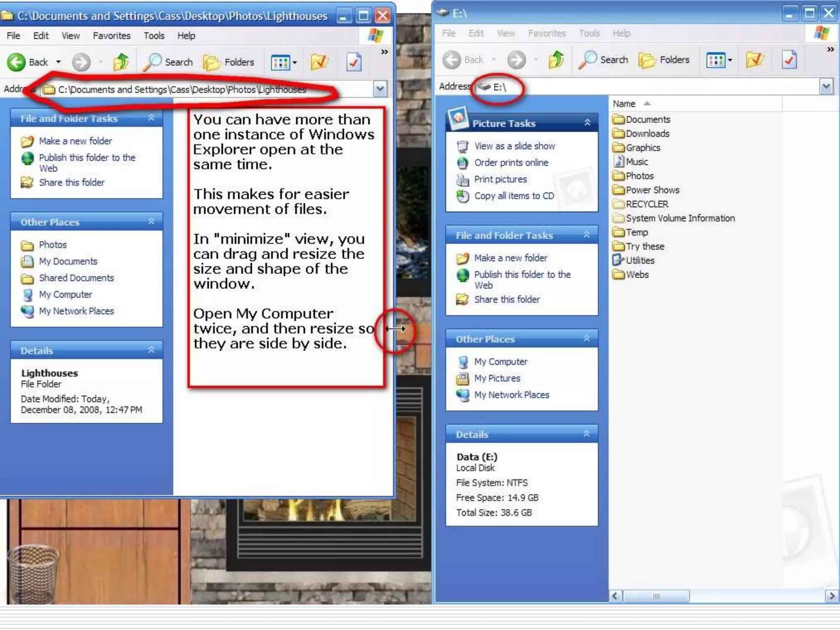This screenshot has width=840, height=630.
Task: Click 'Make a new folder' in Lighthouses window
Action: point(75,141)
